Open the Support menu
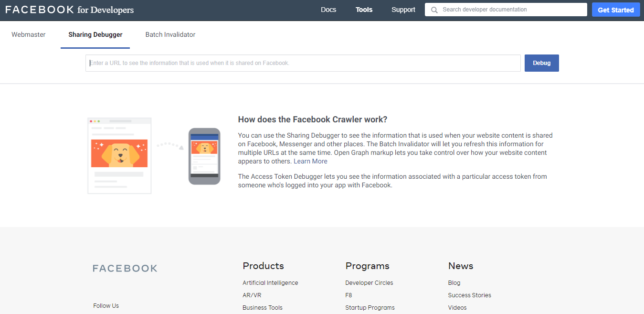The width and height of the screenshot is (644, 314). [x=403, y=9]
